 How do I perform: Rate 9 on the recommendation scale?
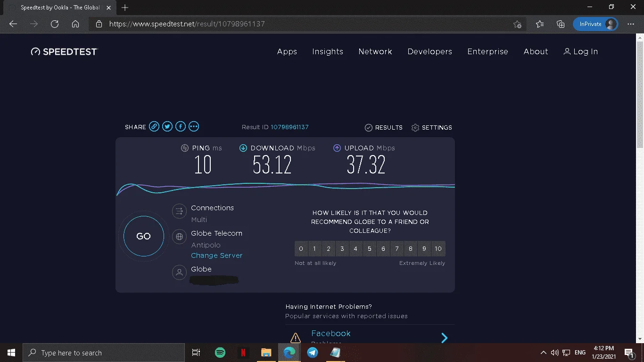point(424,249)
